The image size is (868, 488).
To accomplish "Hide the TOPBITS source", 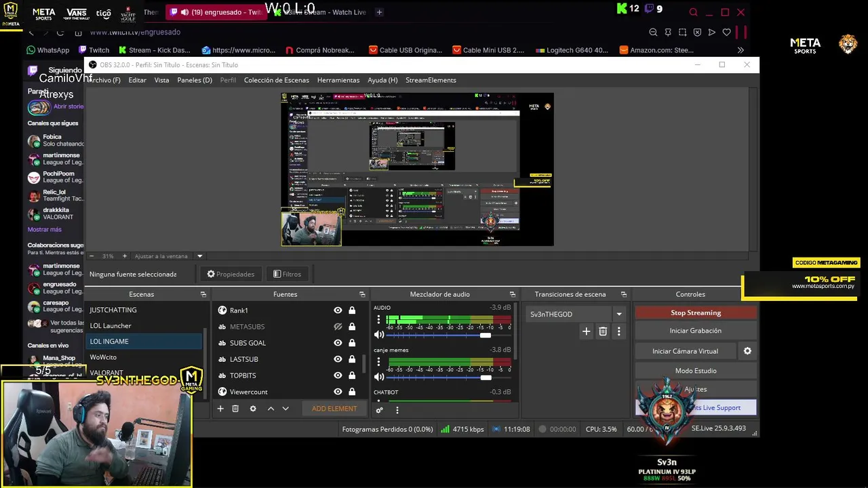I will click(x=338, y=375).
